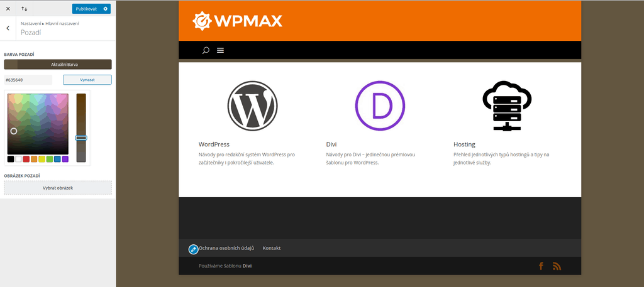Click the Divi link in footer credits
The width and height of the screenshot is (644, 287).
point(247,266)
